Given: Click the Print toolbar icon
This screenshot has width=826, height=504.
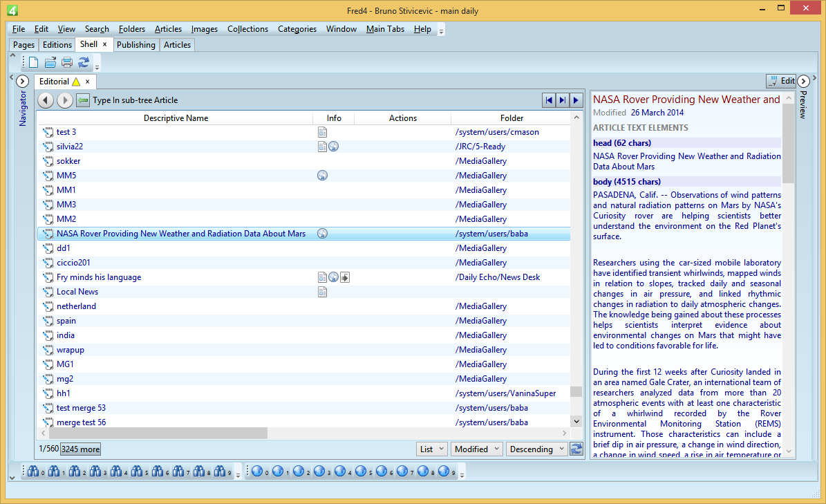Looking at the screenshot, I should coord(67,63).
